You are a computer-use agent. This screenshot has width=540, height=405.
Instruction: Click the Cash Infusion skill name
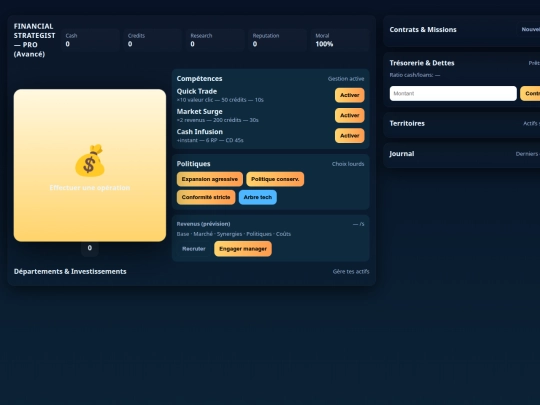click(200, 132)
